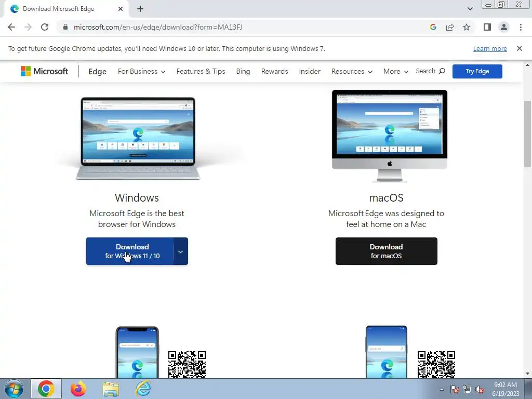Viewport: 532px width, 399px height.
Task: Open the Chrome three-dot menu
Action: point(521,27)
